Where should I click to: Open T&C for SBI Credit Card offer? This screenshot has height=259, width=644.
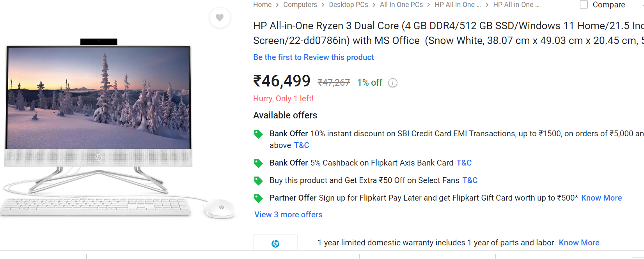tap(302, 145)
